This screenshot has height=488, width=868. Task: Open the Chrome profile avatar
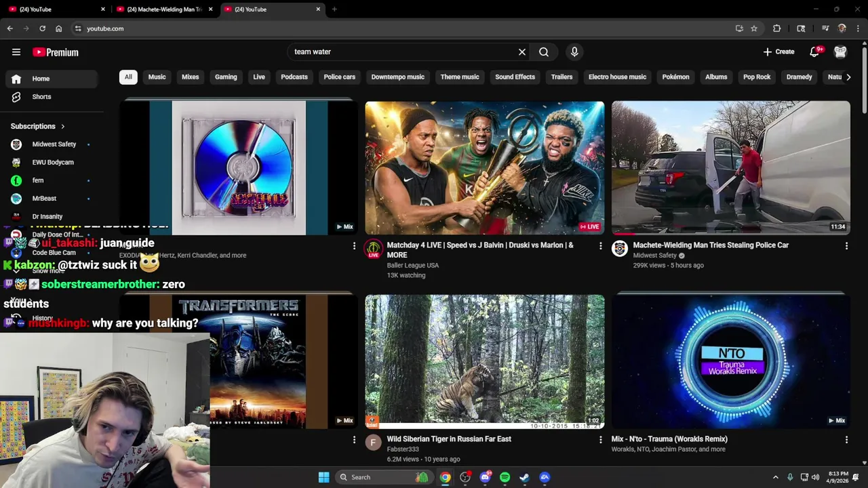pyautogui.click(x=842, y=28)
